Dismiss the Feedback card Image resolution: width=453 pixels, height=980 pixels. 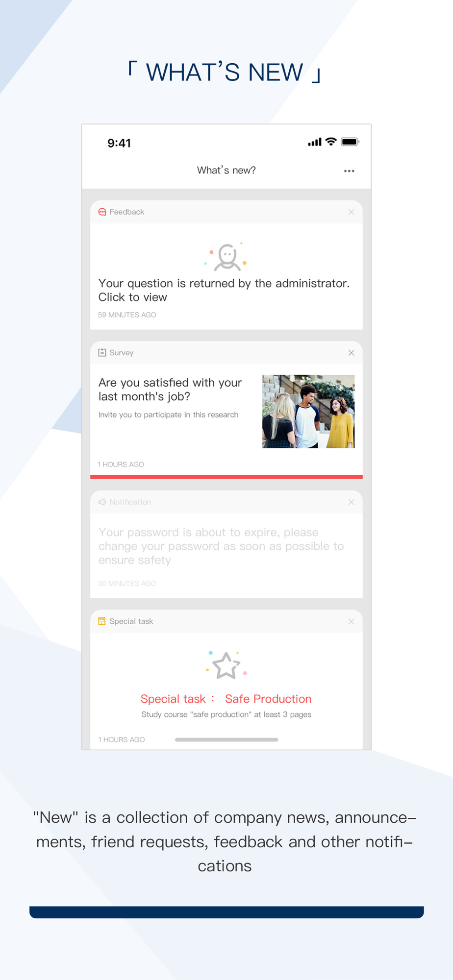[351, 212]
